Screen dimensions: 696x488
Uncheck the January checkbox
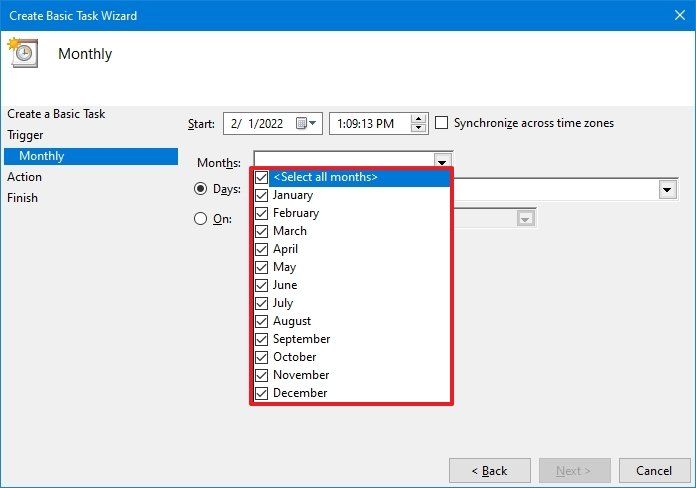pyautogui.click(x=261, y=195)
